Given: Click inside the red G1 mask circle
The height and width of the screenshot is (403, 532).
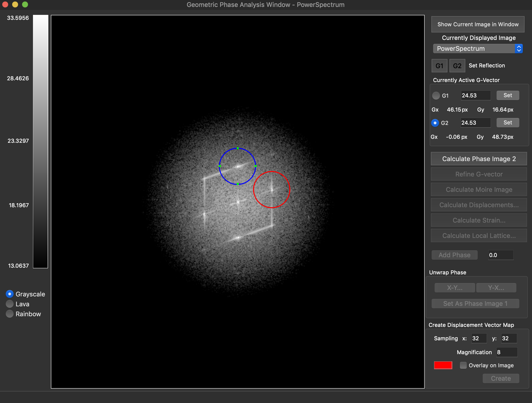Looking at the screenshot, I should point(271,190).
